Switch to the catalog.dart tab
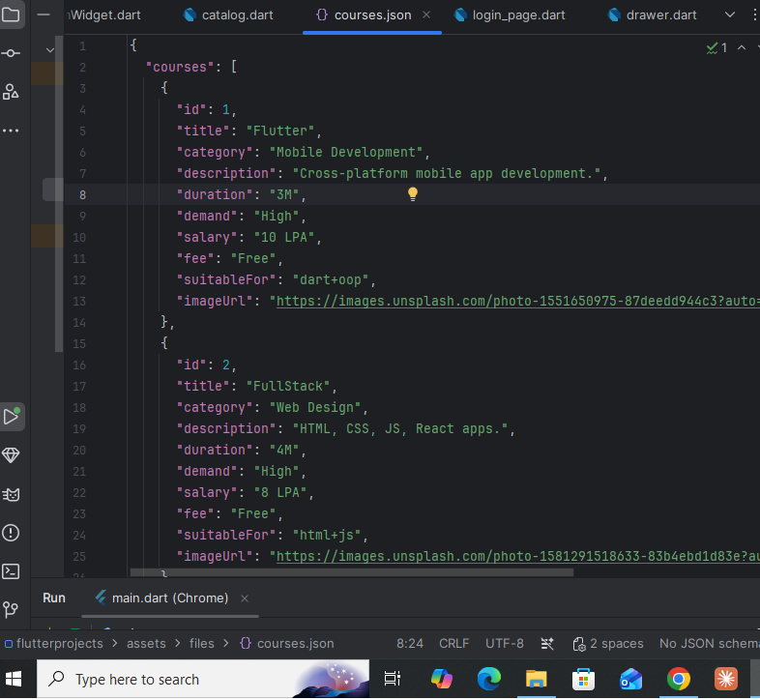The height and width of the screenshot is (700, 760). 228,15
